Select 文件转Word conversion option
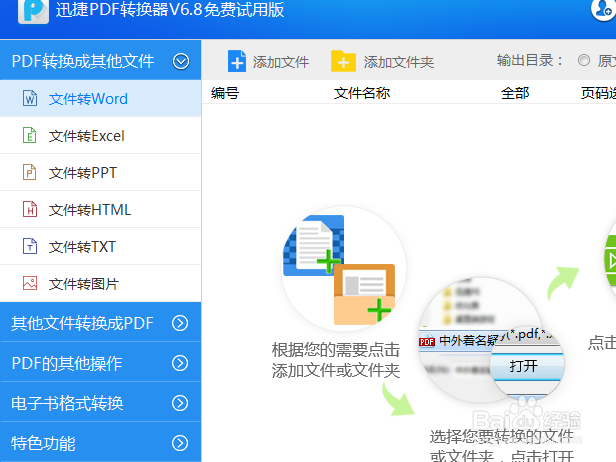The image size is (616, 462). click(101, 98)
